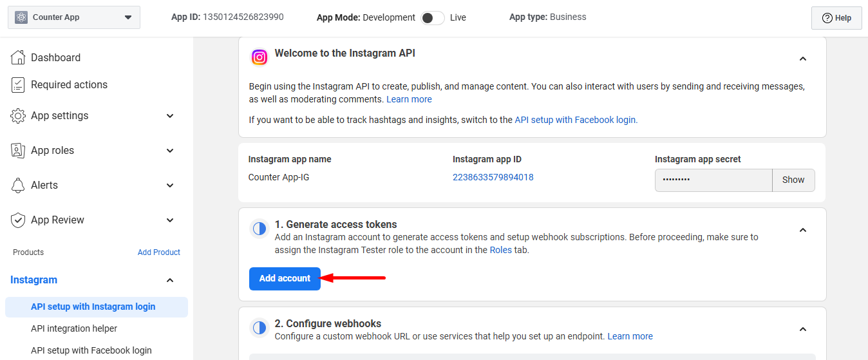The width and height of the screenshot is (868, 360).
Task: Click the App Review shield icon
Action: point(18,220)
